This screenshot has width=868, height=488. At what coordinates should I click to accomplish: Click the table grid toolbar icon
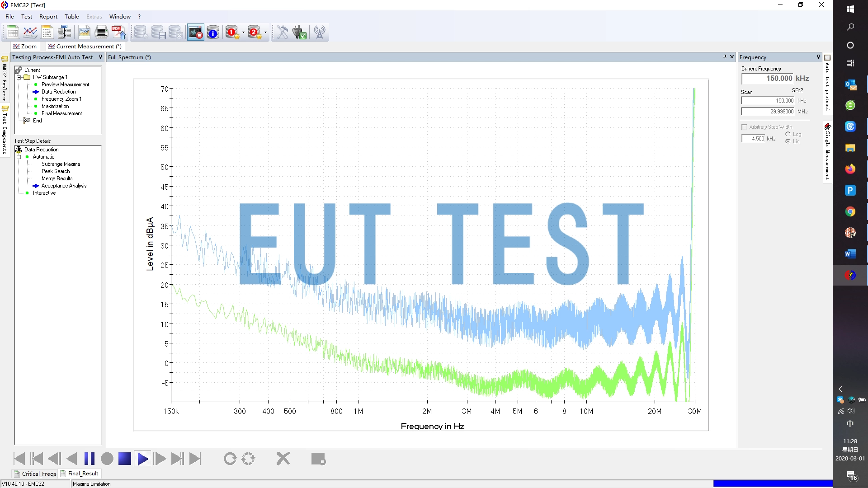pos(13,32)
